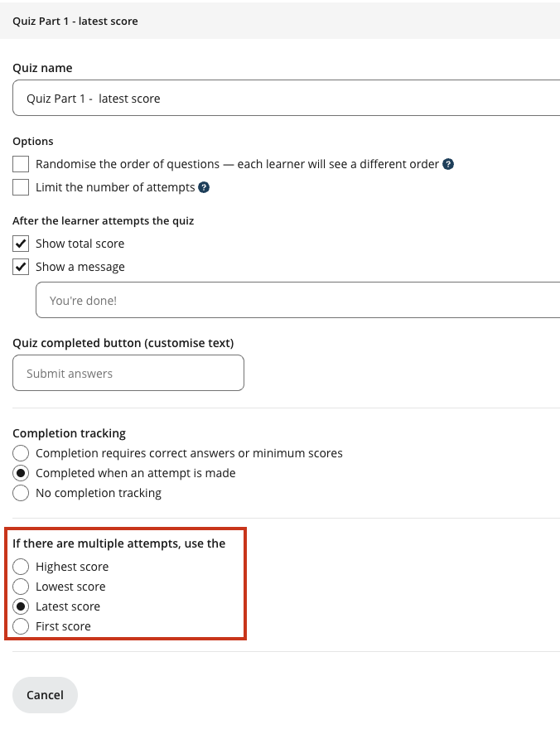Click the Quiz Part 1 header title
Viewport: 560px width, 734px height.
(75, 21)
